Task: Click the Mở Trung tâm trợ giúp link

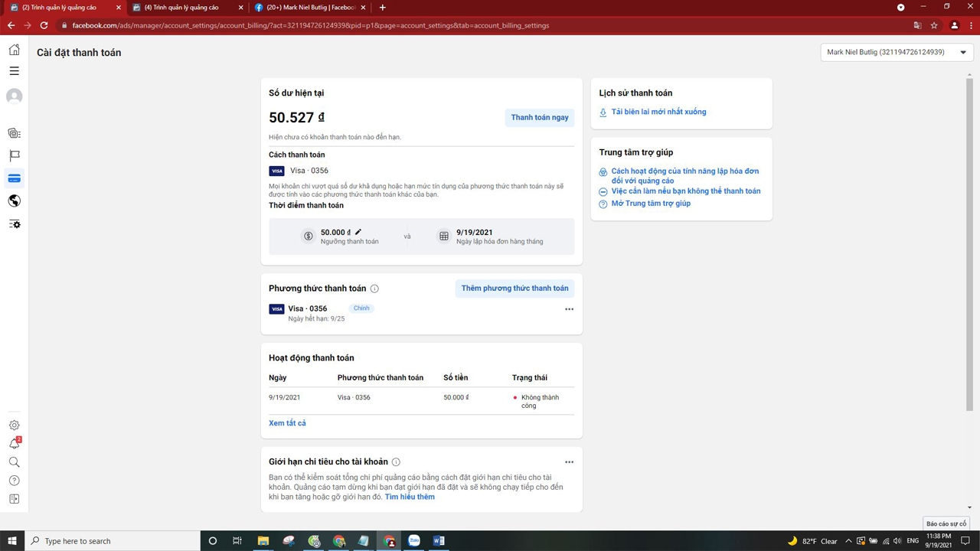Action: tap(651, 204)
